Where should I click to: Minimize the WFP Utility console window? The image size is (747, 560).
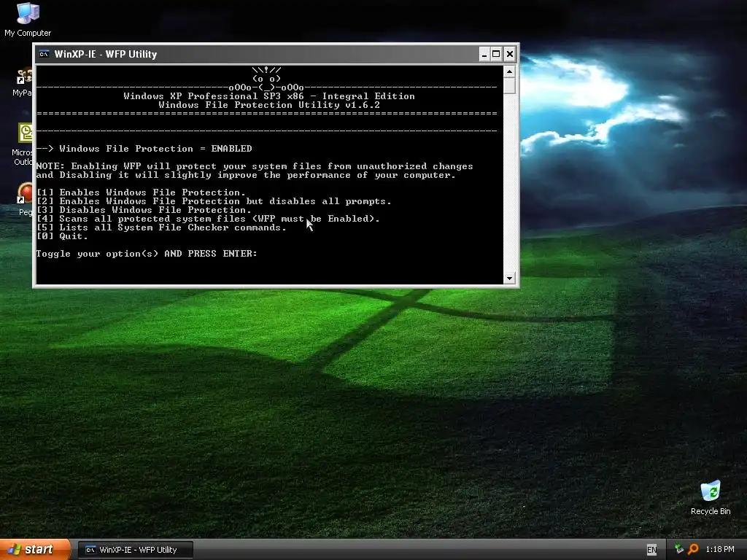[484, 54]
